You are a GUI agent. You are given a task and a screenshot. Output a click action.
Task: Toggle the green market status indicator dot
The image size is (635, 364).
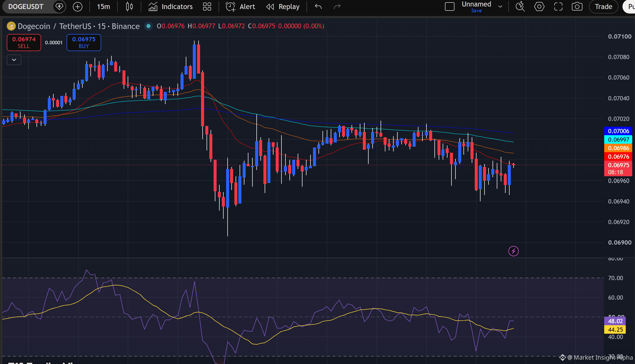coord(148,26)
